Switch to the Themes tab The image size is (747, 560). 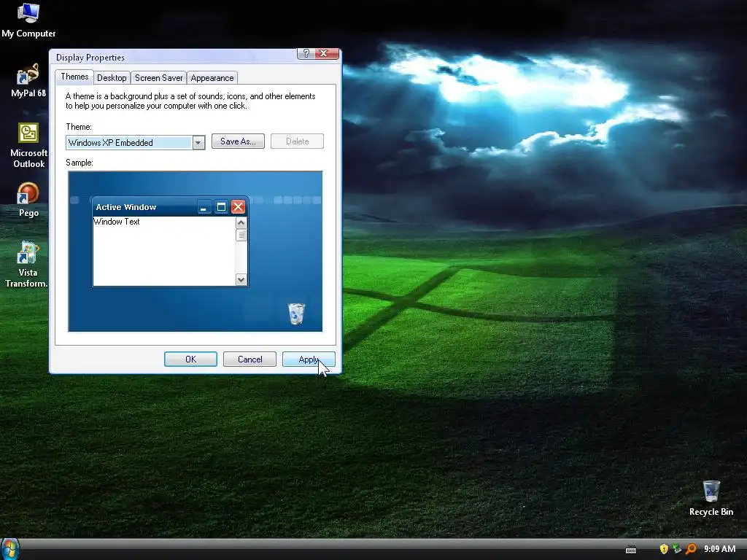[74, 77]
